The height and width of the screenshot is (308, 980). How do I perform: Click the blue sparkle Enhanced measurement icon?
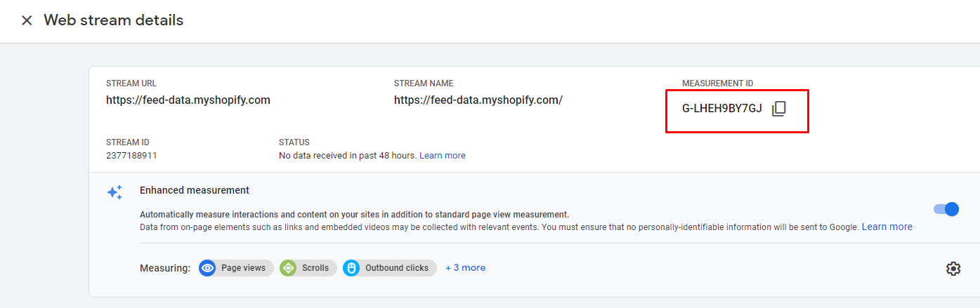click(x=115, y=192)
